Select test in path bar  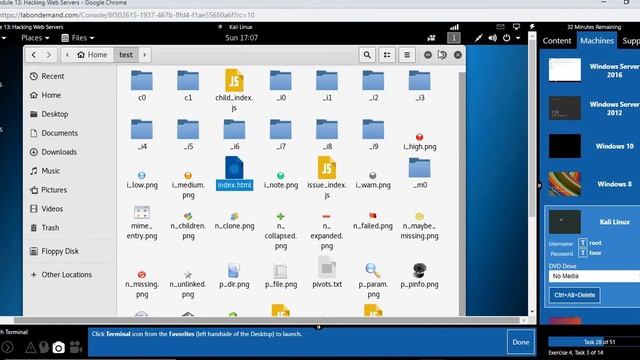[126, 55]
